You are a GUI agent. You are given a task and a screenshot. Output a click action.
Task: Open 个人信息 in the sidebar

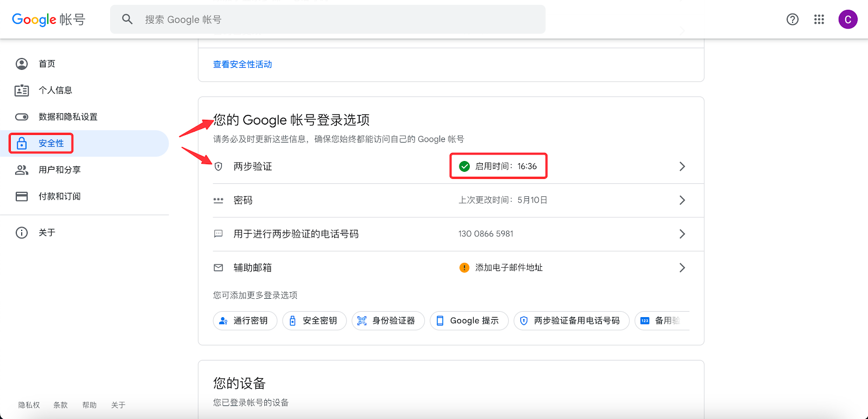85,91
